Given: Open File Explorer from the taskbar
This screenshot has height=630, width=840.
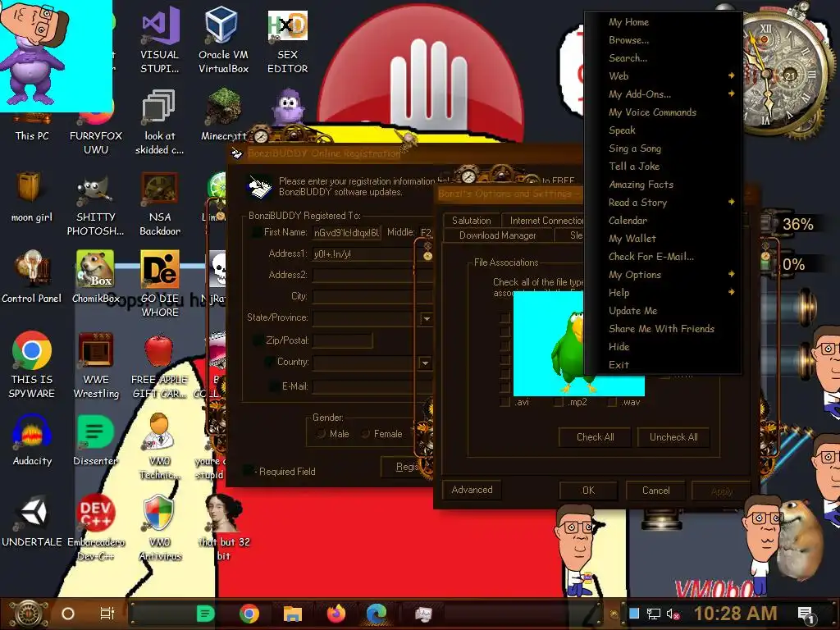Looking at the screenshot, I should pos(293,614).
